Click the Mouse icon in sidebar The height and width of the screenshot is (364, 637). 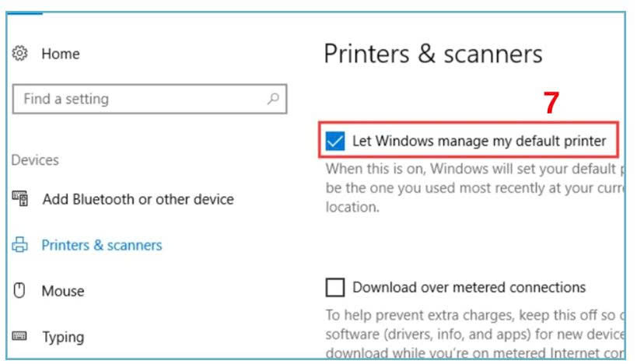click(20, 291)
